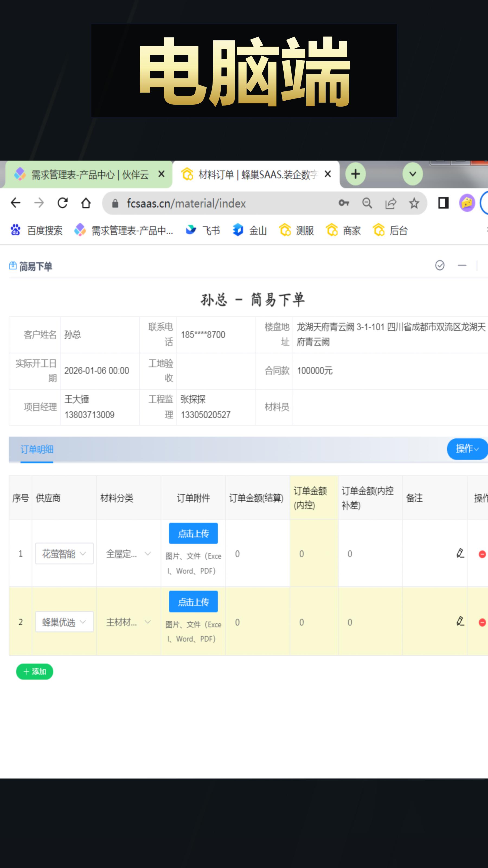Open the 花萤智能 supplier dropdown
Viewport: 488px width, 868px height.
click(64, 554)
